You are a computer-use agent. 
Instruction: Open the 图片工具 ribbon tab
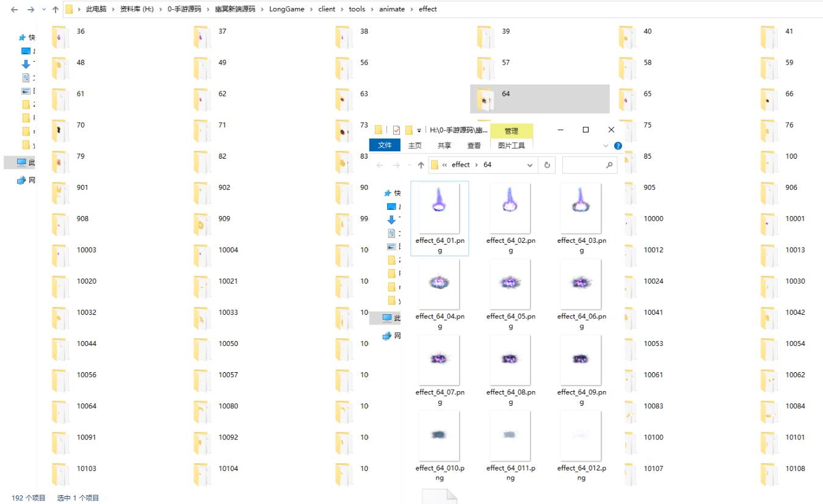[511, 145]
